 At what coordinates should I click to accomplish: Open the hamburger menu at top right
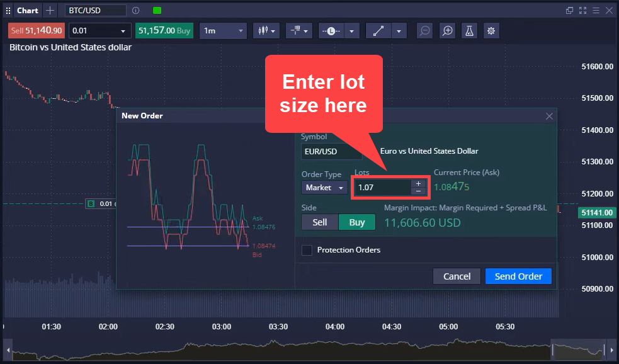coord(595,10)
